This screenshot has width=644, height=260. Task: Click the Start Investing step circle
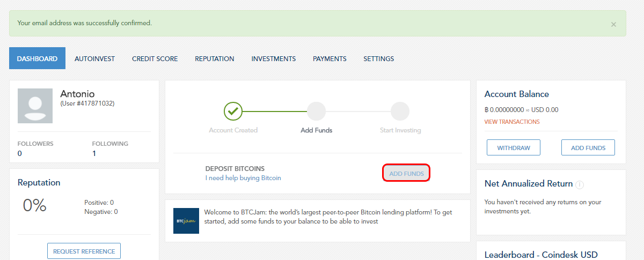[x=400, y=111]
